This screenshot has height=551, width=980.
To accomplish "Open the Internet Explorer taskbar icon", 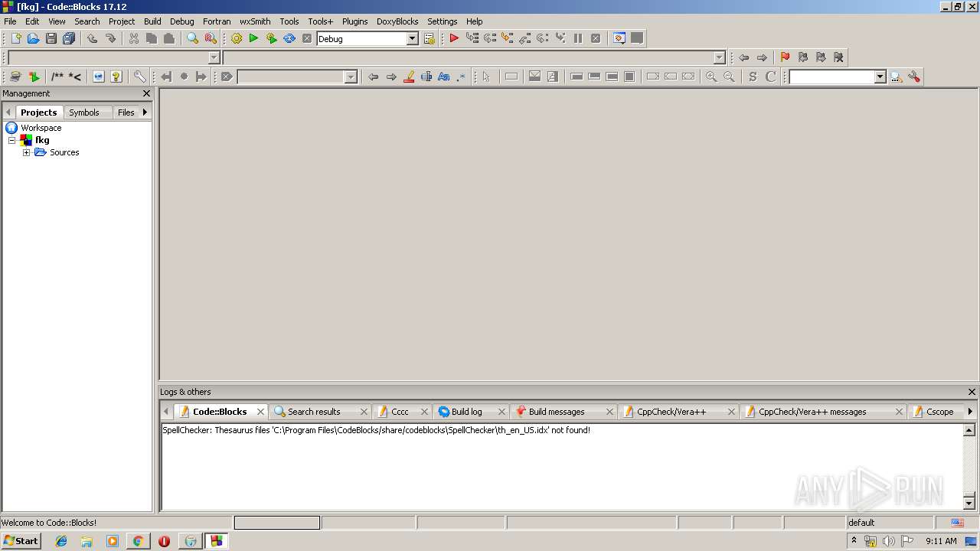I will [x=61, y=541].
